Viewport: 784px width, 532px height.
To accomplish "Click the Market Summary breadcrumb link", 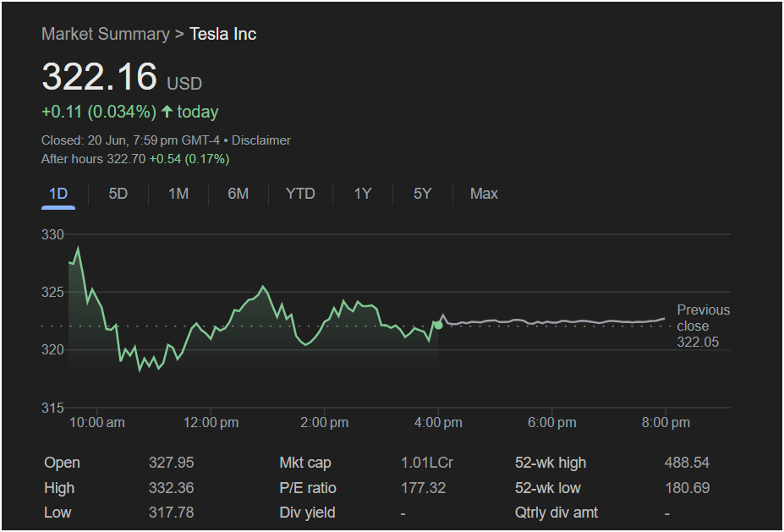I will 106,34.
